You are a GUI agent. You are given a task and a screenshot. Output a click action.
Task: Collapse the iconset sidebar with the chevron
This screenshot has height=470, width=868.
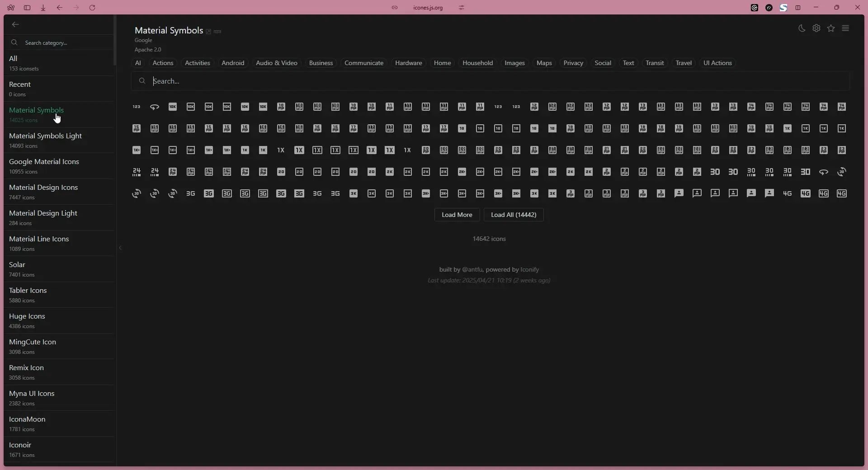point(120,248)
